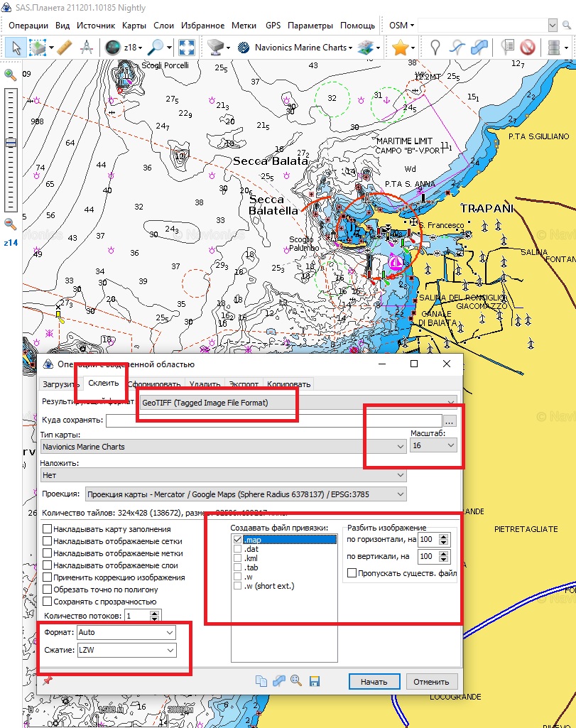Click the red hide-all-marks icon
The width and height of the screenshot is (576, 728).
527,48
